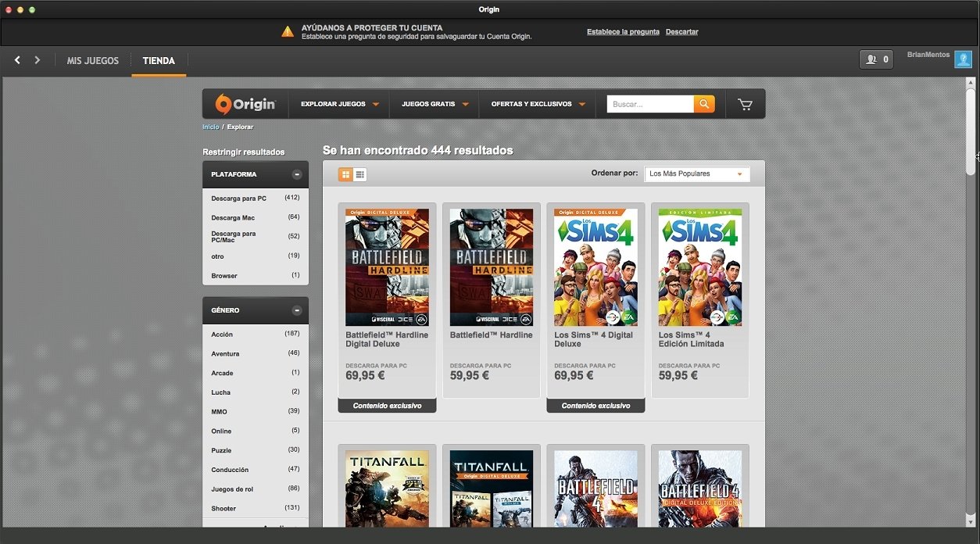Image resolution: width=980 pixels, height=544 pixels.
Task: Click the Battlefield Hardline Digital Deluxe title
Action: click(x=387, y=339)
